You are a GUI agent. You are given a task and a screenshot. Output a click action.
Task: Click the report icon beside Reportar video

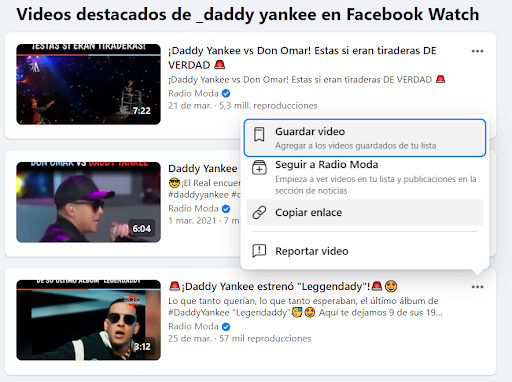click(x=259, y=251)
